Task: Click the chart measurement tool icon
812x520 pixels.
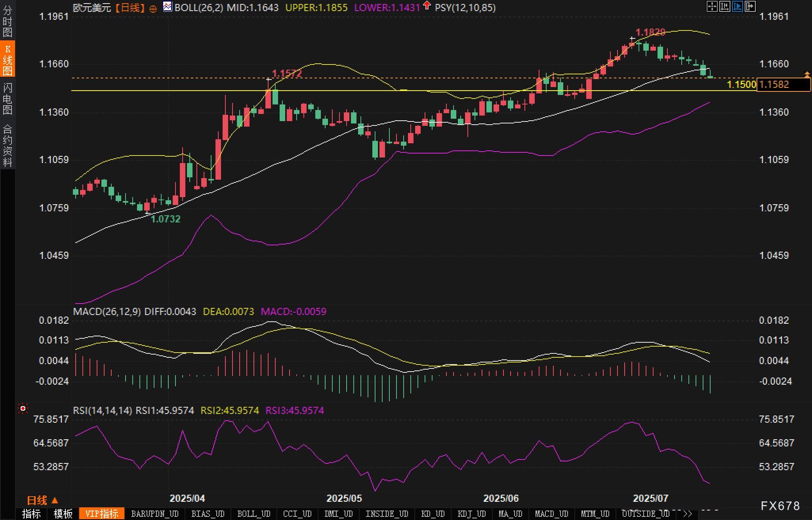Action: tap(724, 6)
